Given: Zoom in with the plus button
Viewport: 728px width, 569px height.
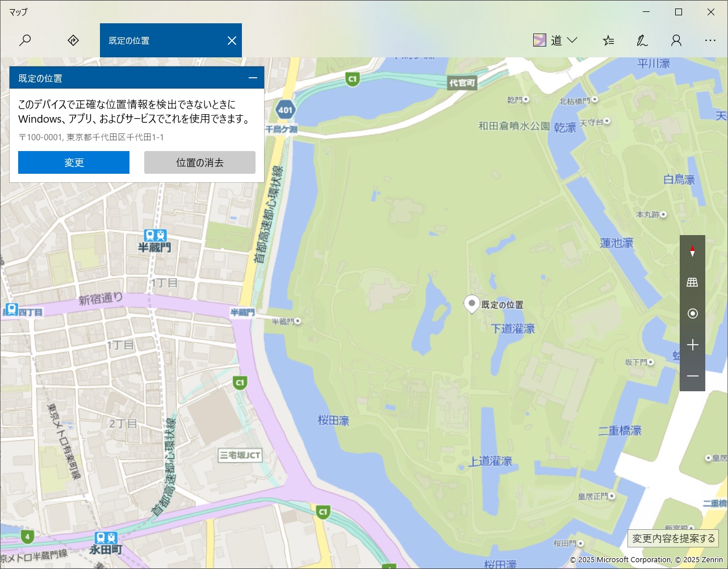Looking at the screenshot, I should [x=692, y=345].
